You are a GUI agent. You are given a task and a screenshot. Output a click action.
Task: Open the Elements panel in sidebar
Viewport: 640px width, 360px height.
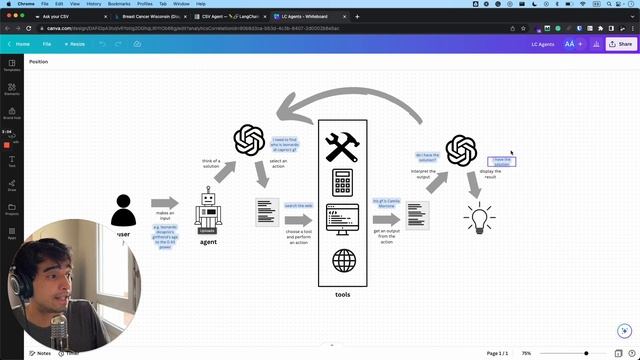click(12, 89)
